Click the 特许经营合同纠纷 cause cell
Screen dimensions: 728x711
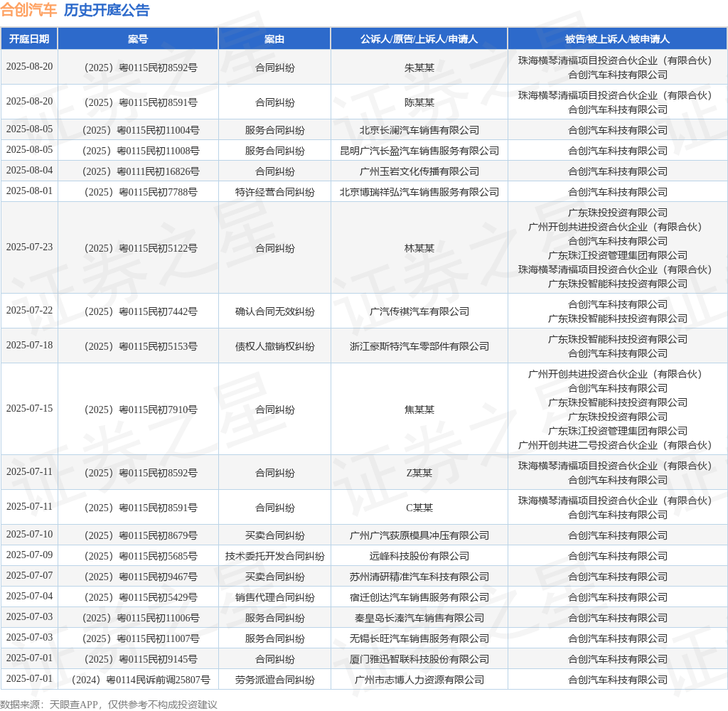(275, 192)
